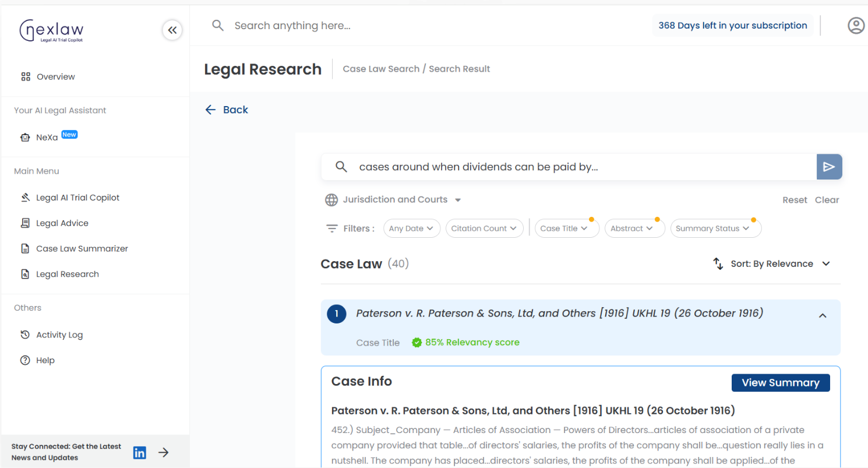This screenshot has height=468, width=868.
Task: Click the magnifier icon in top search bar
Action: pos(218,26)
